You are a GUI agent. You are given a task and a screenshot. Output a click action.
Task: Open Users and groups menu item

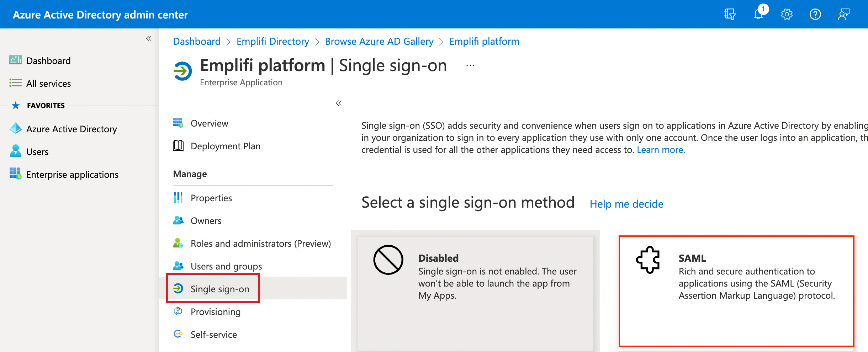[226, 266]
